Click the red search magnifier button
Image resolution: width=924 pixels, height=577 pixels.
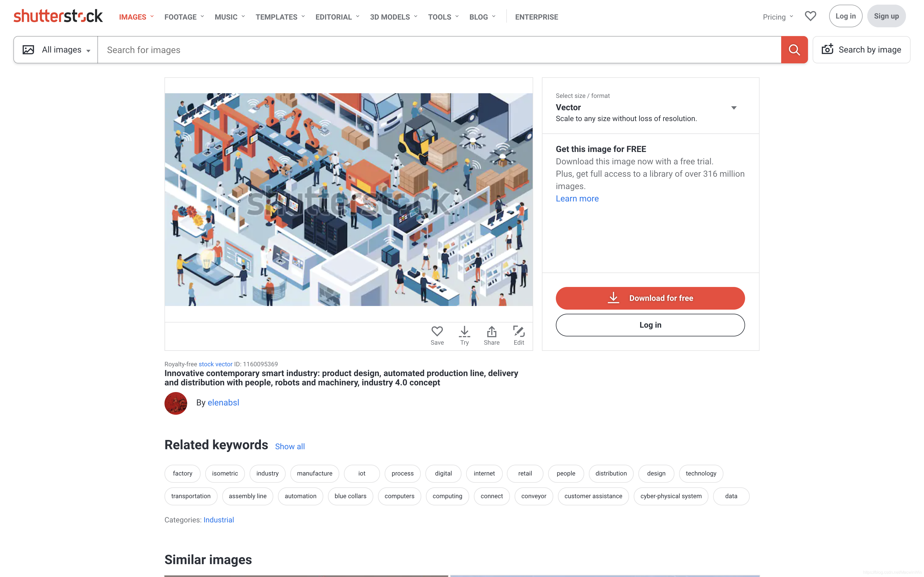(x=794, y=50)
